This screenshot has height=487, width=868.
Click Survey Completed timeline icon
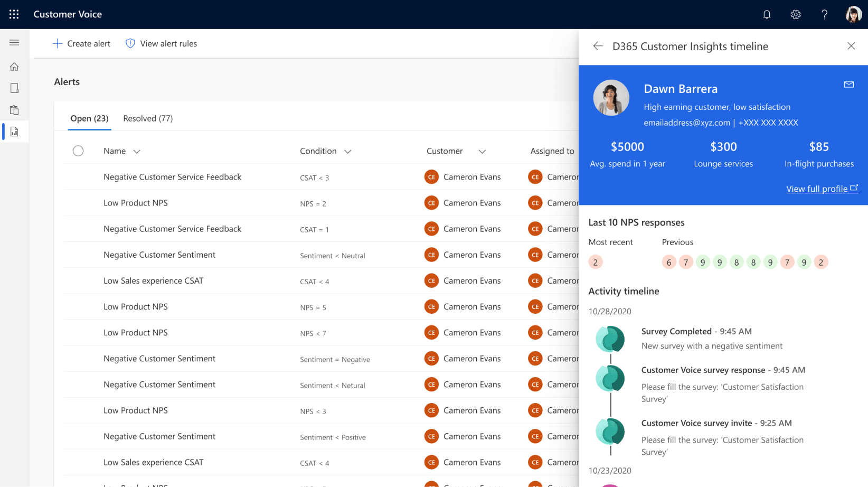[610, 339]
